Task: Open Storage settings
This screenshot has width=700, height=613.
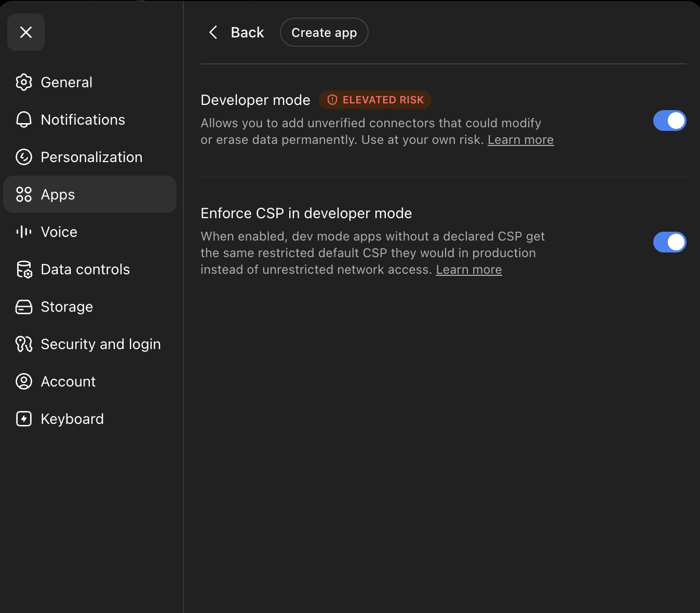Action: coord(90,306)
